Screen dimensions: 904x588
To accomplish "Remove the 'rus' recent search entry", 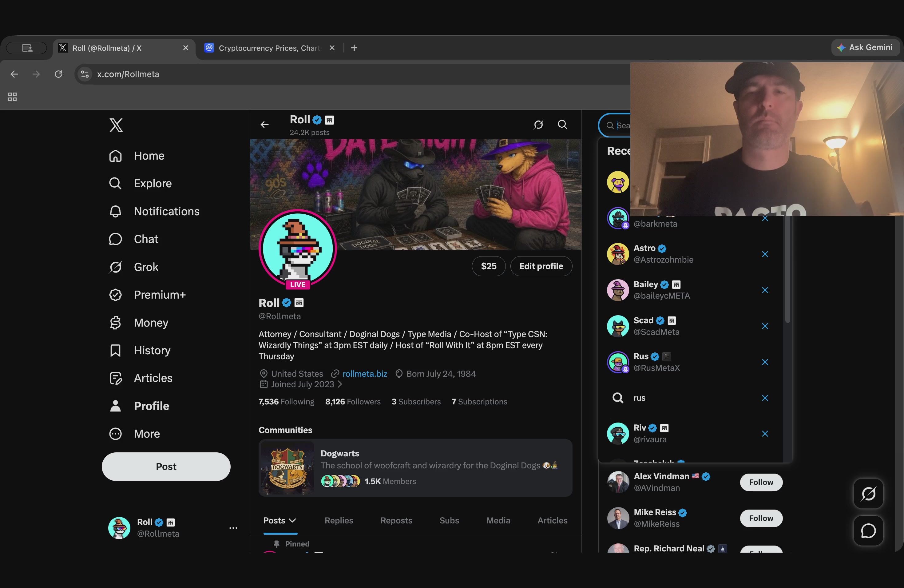I will tap(765, 398).
